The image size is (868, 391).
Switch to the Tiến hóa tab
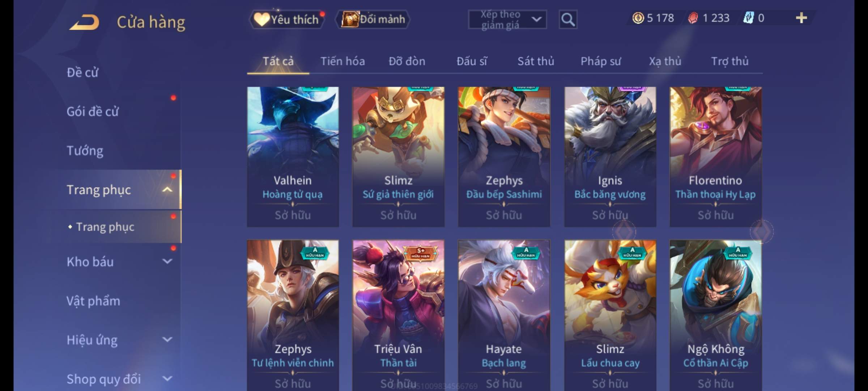(x=342, y=62)
